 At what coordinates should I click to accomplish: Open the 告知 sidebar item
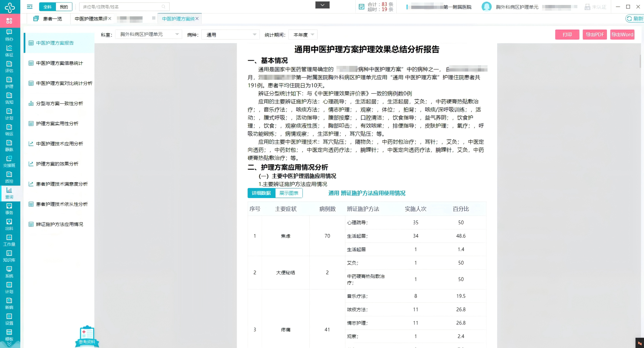pos(9,98)
